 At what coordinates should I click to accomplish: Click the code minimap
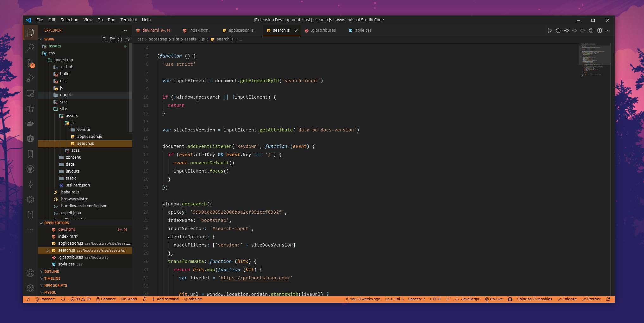(x=594, y=59)
